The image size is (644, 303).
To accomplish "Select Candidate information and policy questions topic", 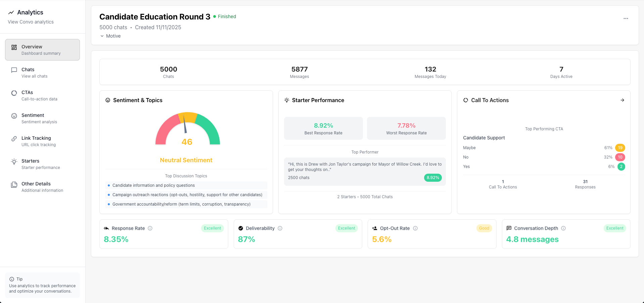I will pos(153,185).
